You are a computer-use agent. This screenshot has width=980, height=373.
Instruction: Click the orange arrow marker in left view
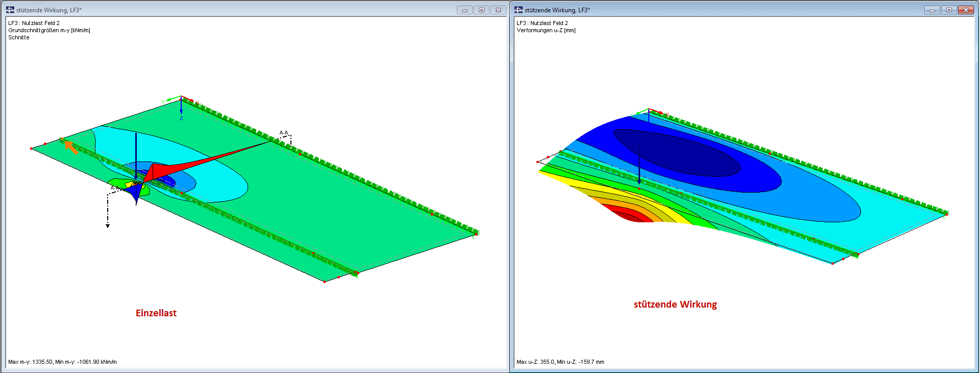pos(71,148)
